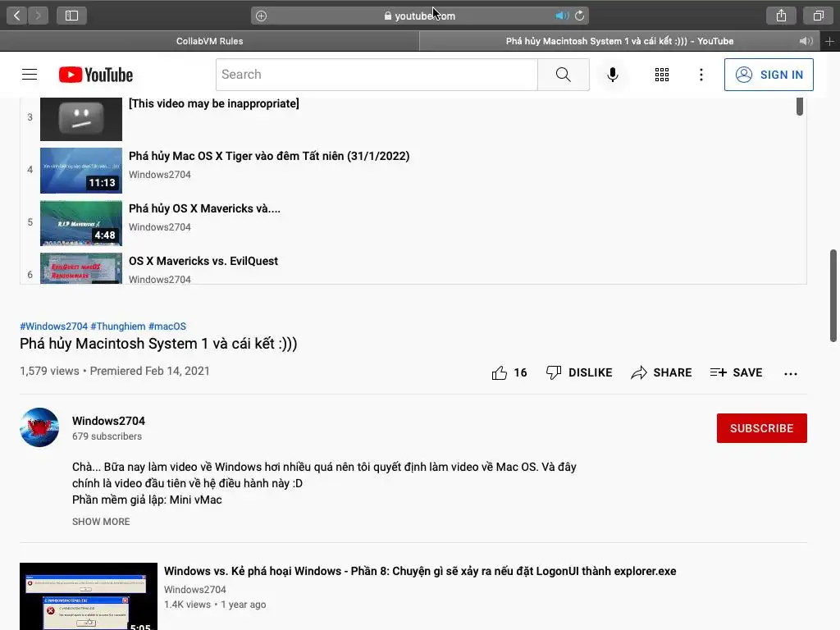Toggle the Safari sidebar button
The width and height of the screenshot is (840, 630).
(72, 16)
